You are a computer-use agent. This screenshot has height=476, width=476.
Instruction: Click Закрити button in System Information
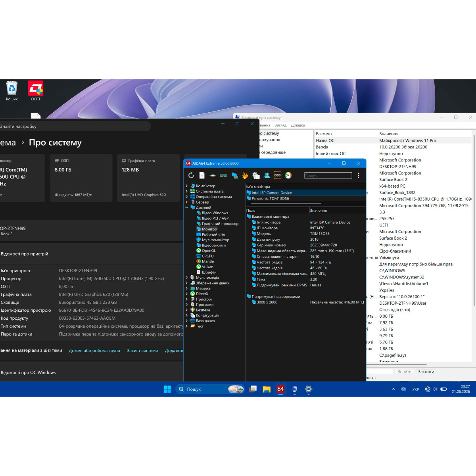pyautogui.click(x=426, y=372)
